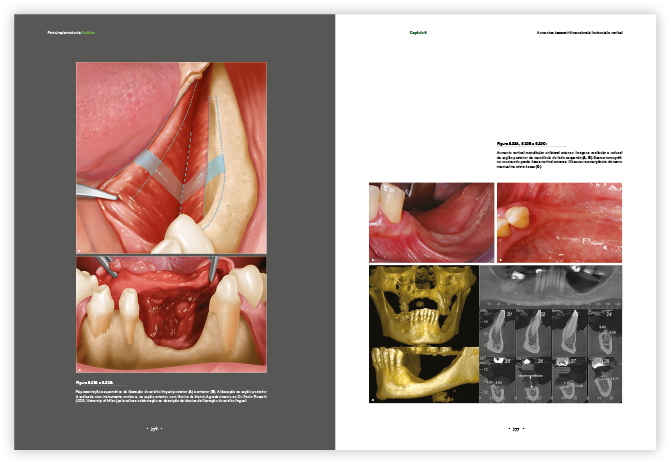Click the blue highlighted band on muscle
Viewport: 671px width, 464px height.
pos(155,161)
